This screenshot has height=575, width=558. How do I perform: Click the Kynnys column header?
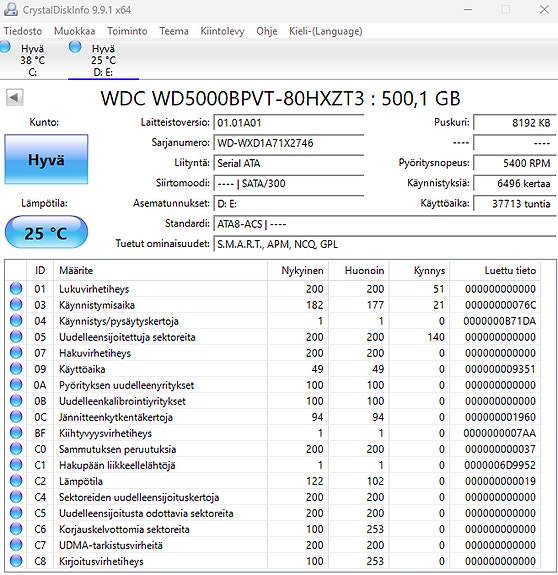click(x=419, y=271)
